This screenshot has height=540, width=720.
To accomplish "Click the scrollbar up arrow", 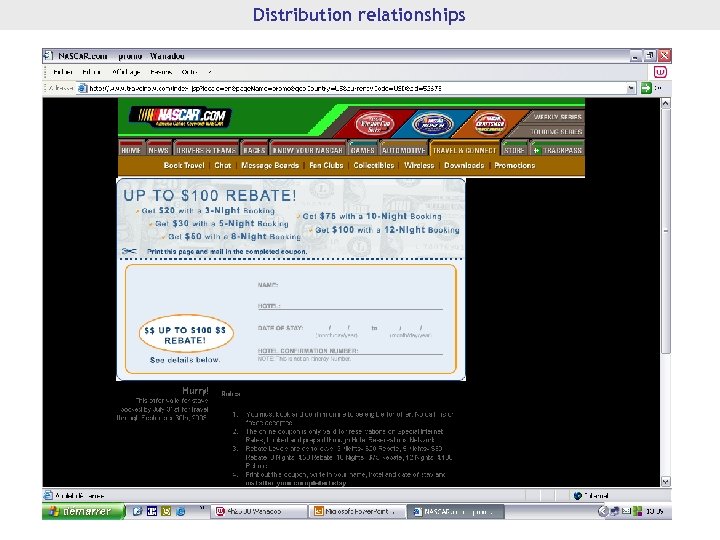I will 665,103.
